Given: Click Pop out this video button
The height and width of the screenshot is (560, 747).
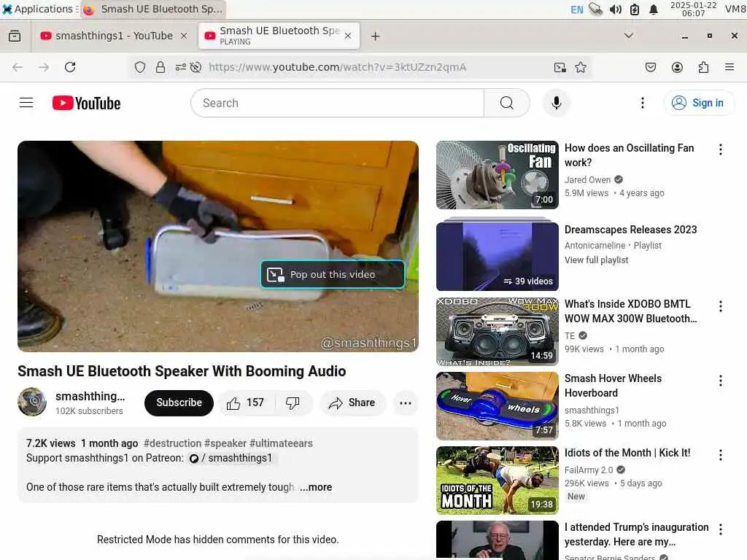Looking at the screenshot, I should pos(333,274).
